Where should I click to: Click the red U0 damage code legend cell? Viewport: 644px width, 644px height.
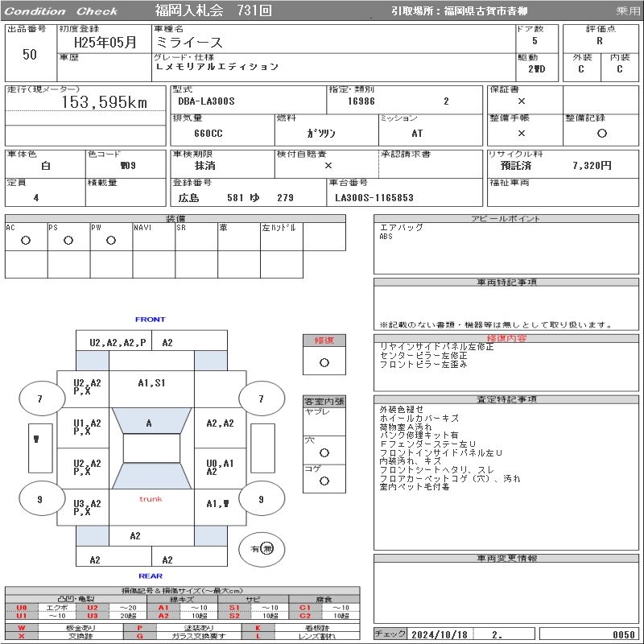(x=22, y=608)
